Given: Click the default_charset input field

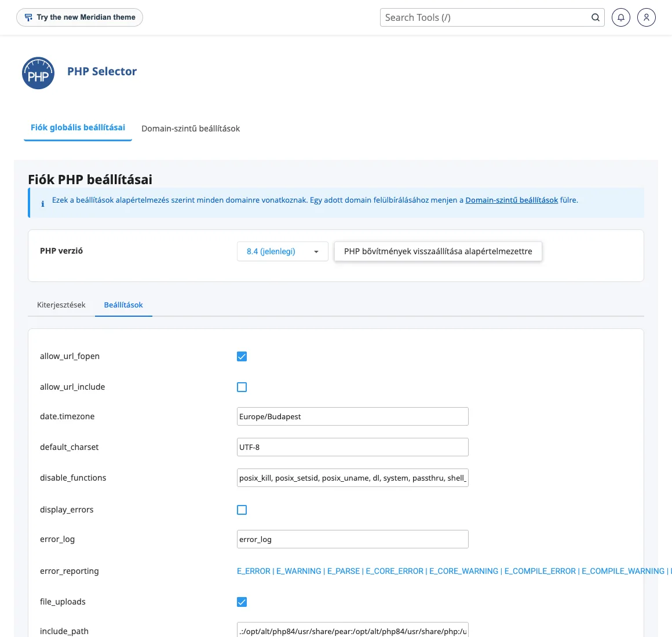Looking at the screenshot, I should click(x=353, y=447).
